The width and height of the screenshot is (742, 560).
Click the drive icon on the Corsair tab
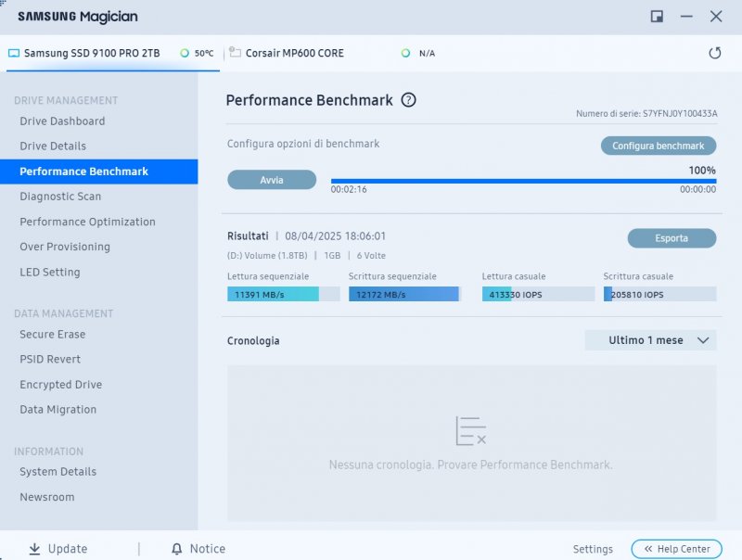click(x=235, y=53)
